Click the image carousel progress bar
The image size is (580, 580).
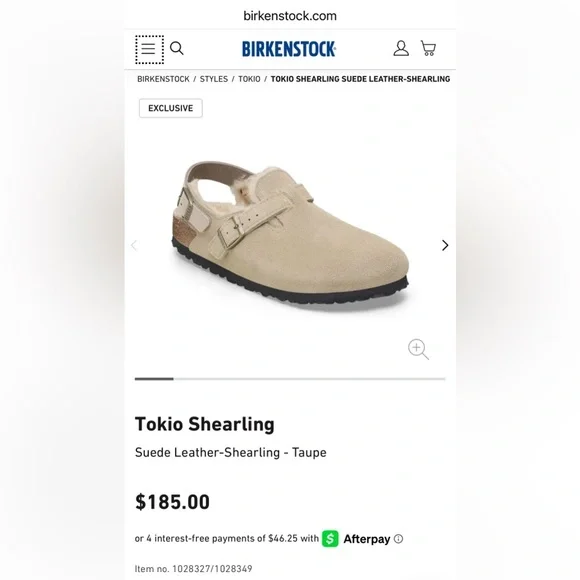[x=290, y=379]
